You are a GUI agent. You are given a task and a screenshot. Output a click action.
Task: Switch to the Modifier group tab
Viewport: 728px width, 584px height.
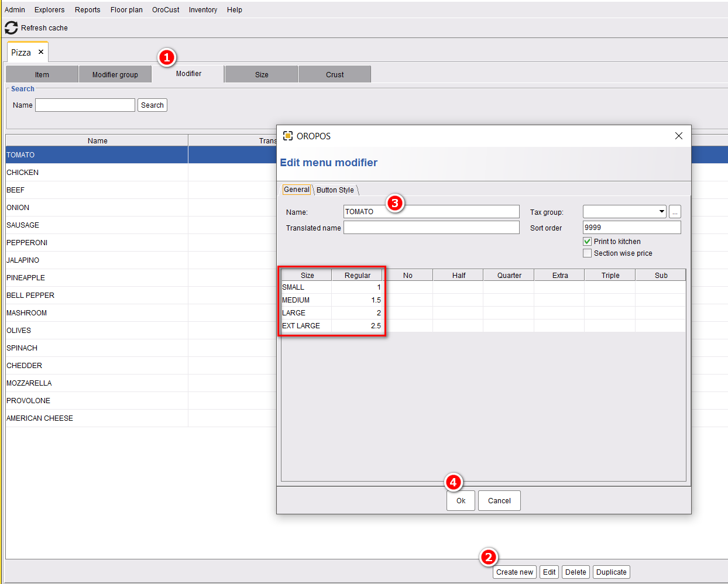click(115, 74)
